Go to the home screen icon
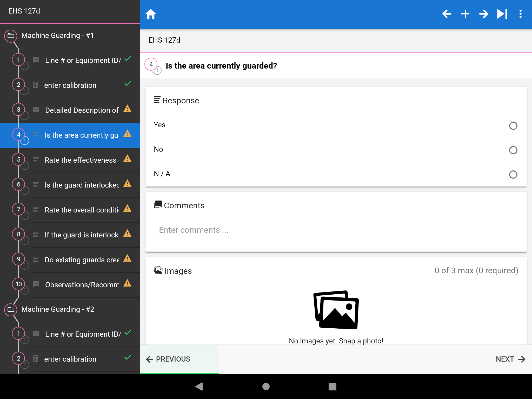532x399 pixels. coord(150,14)
